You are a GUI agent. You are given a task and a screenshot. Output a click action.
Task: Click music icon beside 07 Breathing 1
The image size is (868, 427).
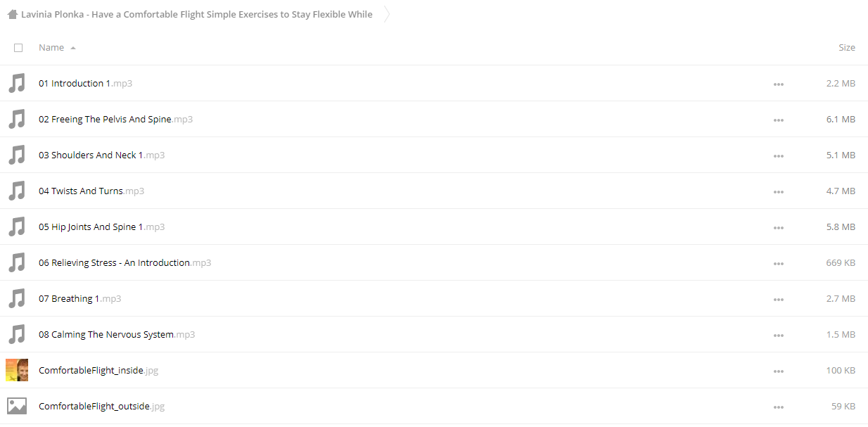16,299
